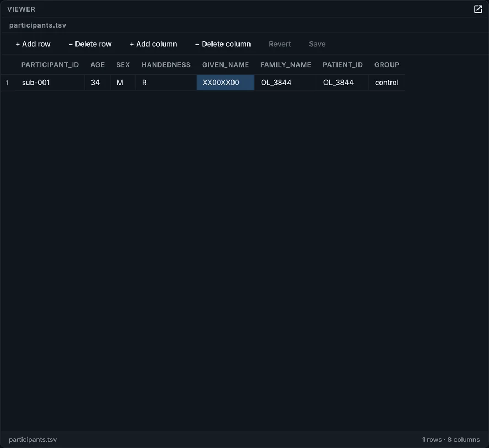Click participants.tsv in the status bar
Viewport: 489px width, 448px height.
tap(32, 440)
